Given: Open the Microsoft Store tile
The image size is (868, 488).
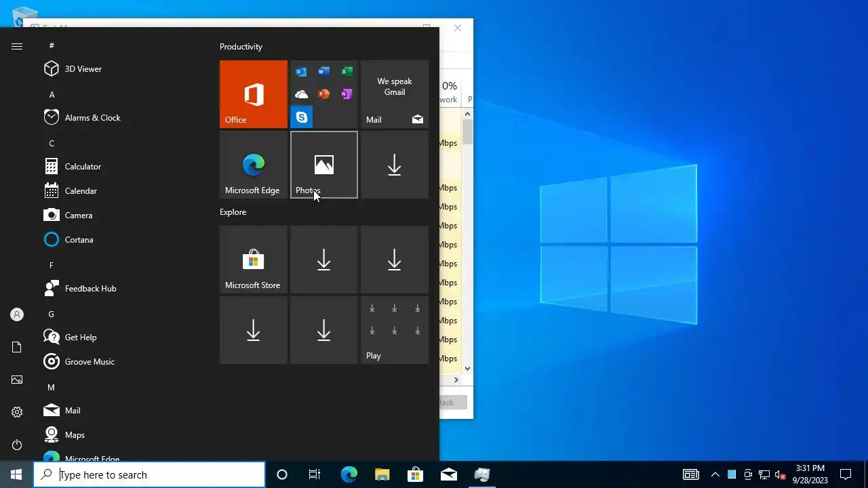Looking at the screenshot, I should pos(254,260).
